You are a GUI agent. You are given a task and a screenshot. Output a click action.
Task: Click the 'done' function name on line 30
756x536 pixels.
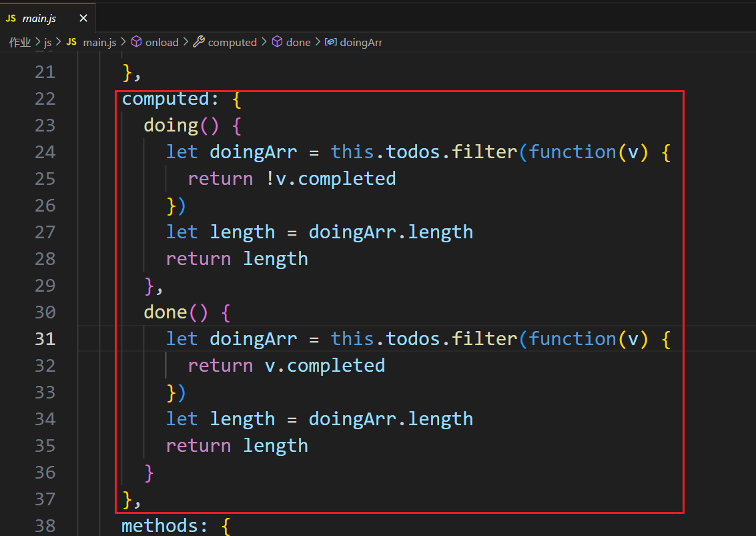[165, 312]
